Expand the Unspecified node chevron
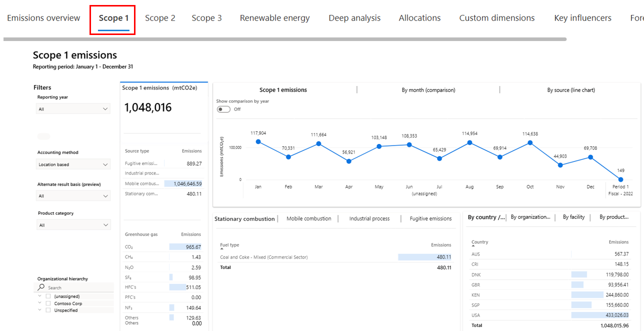 (x=39, y=310)
